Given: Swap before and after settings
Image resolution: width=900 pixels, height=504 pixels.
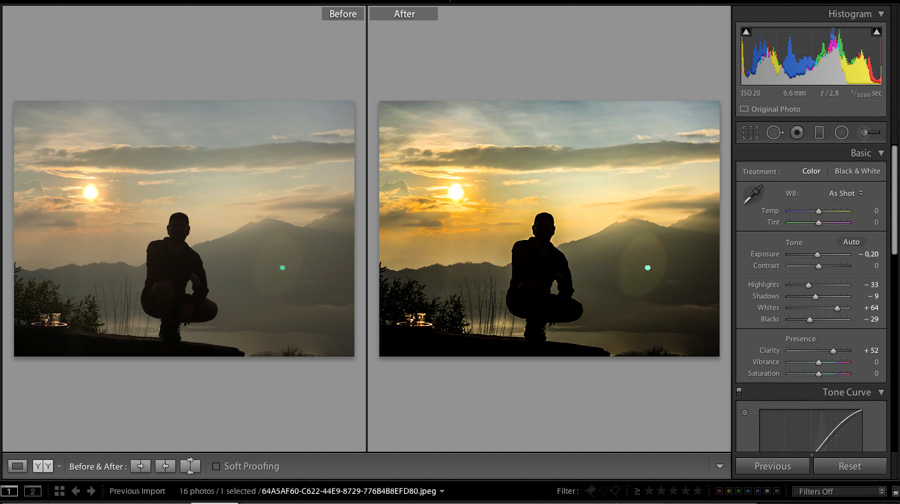Looking at the screenshot, I should pos(190,466).
